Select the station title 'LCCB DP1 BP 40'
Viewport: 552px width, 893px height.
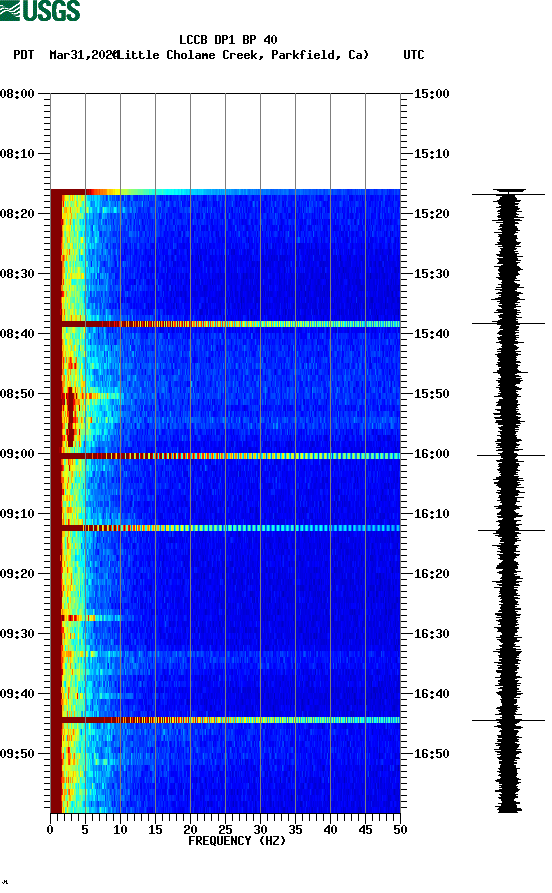[x=228, y=40]
